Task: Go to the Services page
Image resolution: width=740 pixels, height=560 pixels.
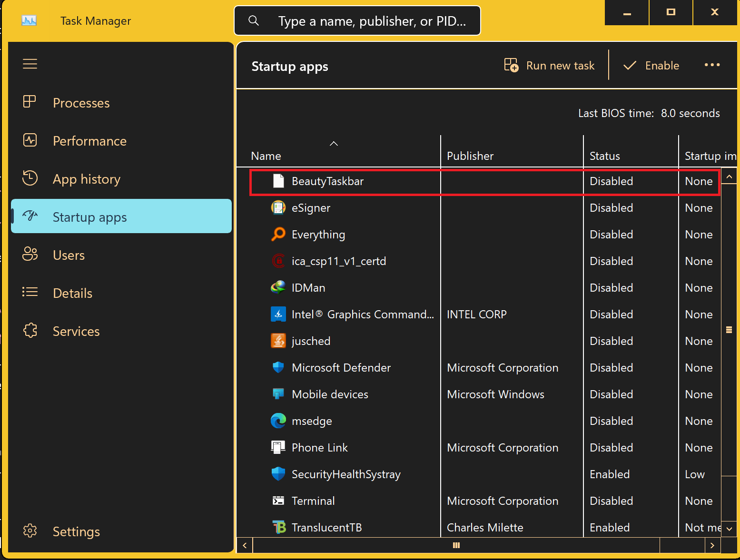Action: 76,331
